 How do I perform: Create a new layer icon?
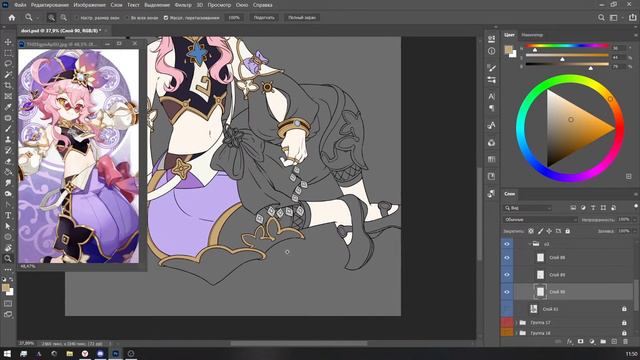point(614,342)
